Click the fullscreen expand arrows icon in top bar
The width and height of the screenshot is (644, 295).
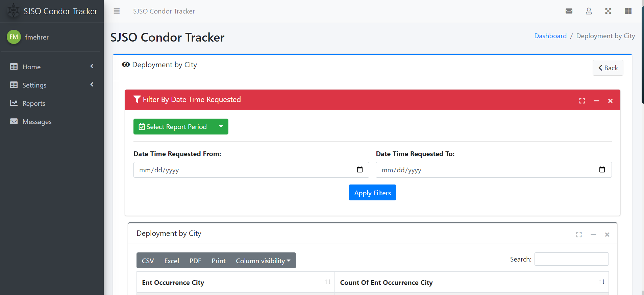608,11
